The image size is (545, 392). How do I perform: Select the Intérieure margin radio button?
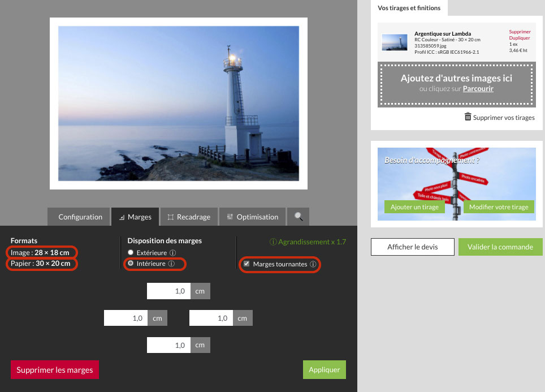[x=131, y=264]
